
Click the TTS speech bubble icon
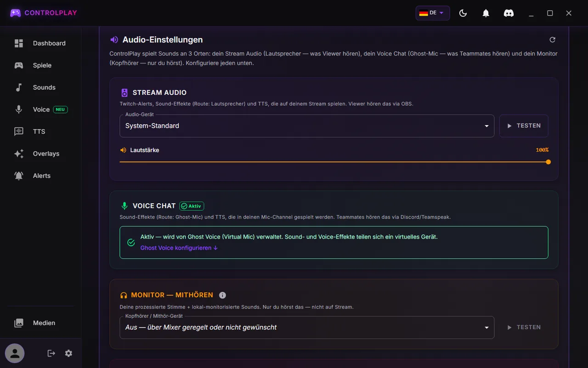(19, 132)
